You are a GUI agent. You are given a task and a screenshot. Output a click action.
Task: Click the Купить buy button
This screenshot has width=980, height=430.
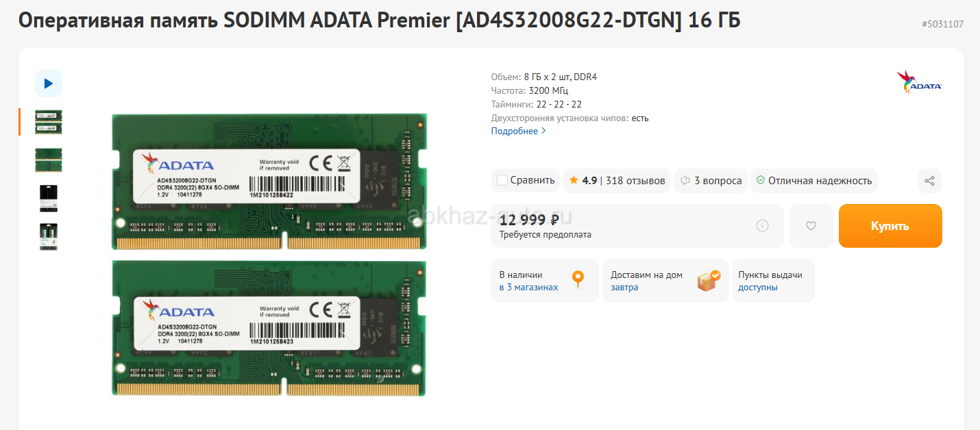(x=890, y=226)
